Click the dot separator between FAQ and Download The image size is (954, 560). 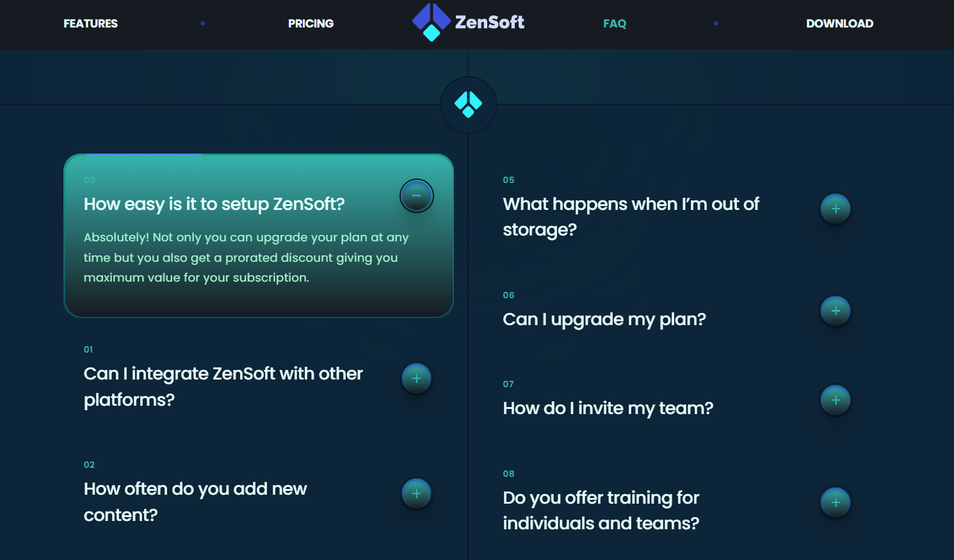716,24
